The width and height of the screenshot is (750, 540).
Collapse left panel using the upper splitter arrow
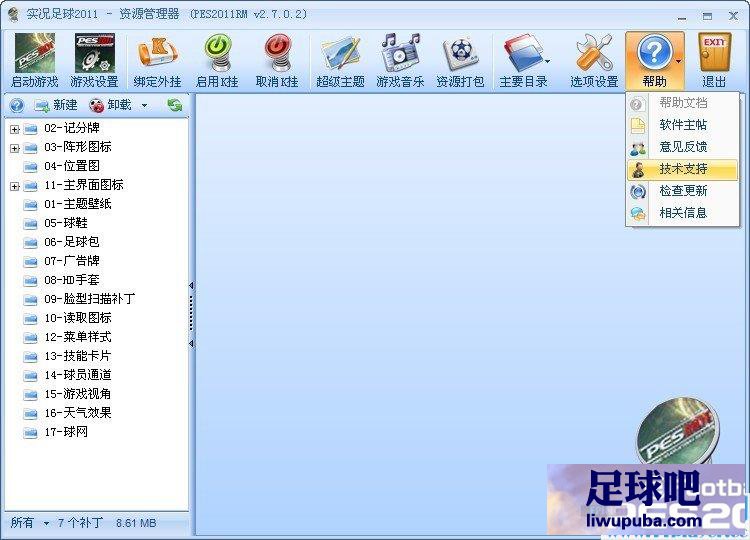click(x=191, y=286)
